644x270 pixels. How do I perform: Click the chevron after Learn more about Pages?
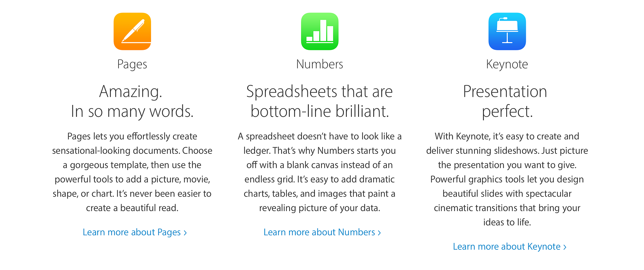point(185,232)
